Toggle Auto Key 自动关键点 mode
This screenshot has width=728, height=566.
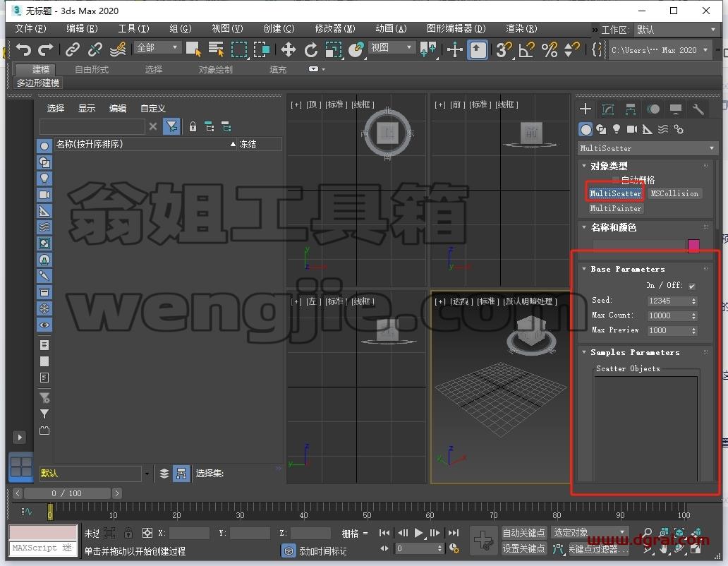point(523,533)
